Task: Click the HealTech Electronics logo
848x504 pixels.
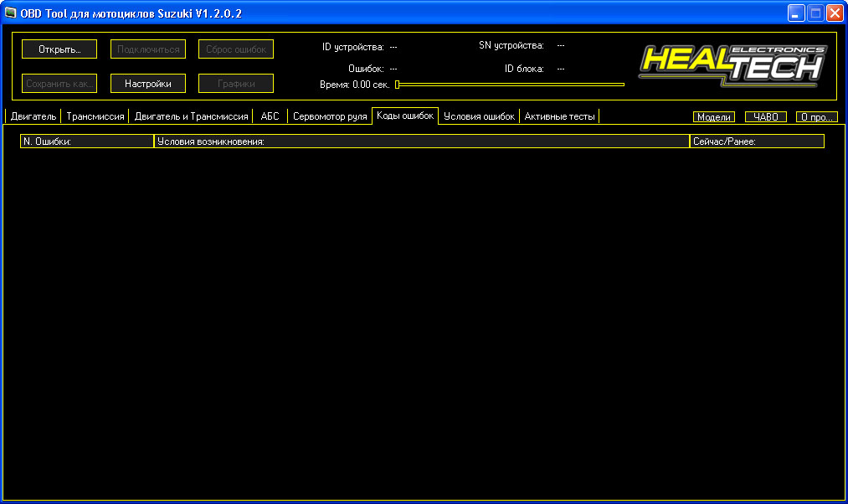Action: tap(732, 66)
